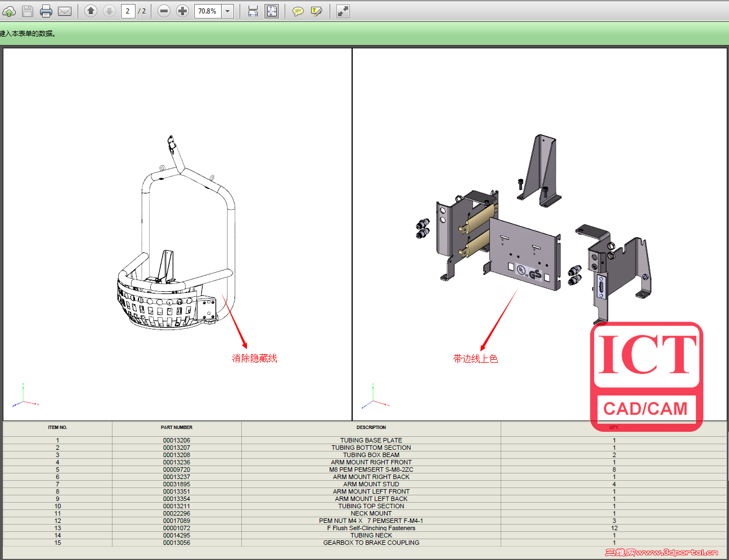Click the page number field
The width and height of the screenshot is (729, 560).
128,11
